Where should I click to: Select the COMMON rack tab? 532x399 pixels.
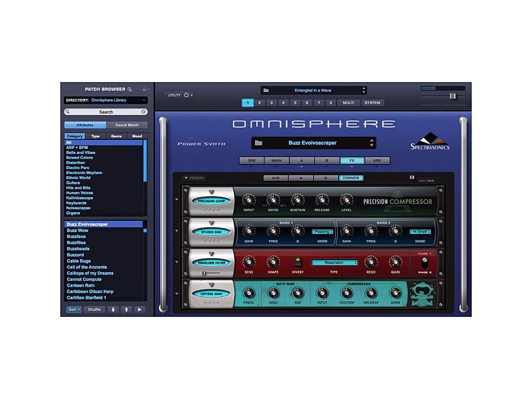tap(351, 178)
